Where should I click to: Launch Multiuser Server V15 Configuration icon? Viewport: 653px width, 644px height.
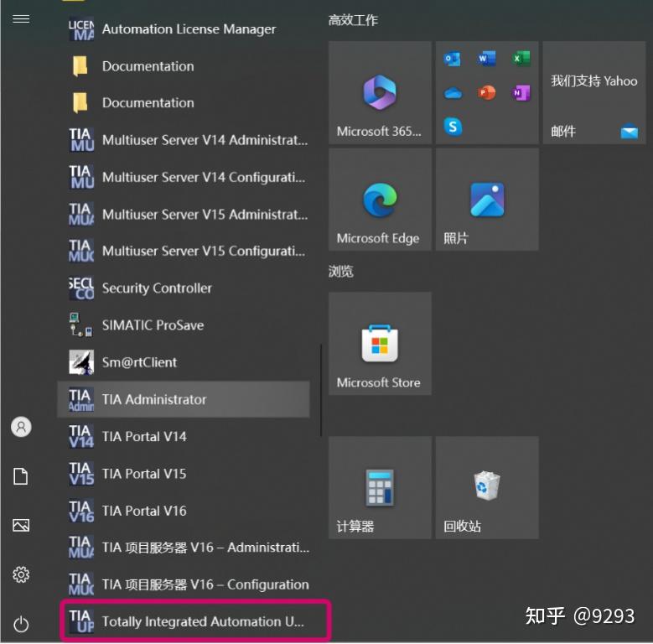click(x=81, y=251)
